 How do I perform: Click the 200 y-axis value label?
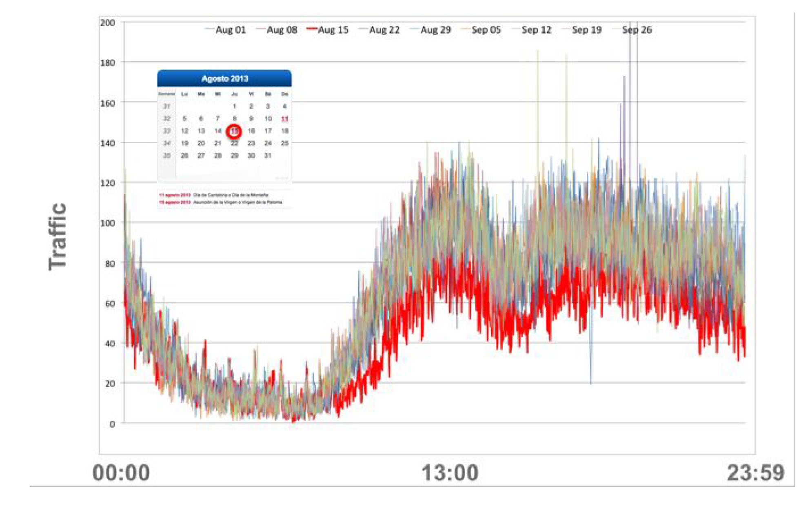click(x=108, y=23)
